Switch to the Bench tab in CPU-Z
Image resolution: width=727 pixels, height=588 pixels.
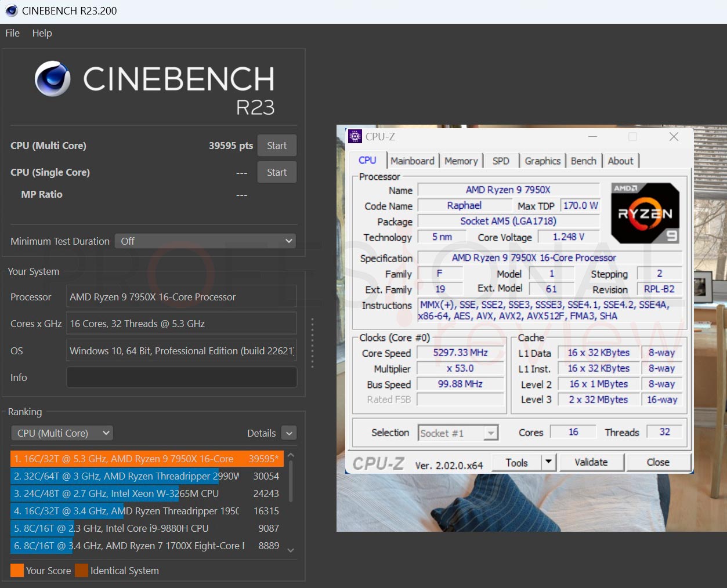point(583,161)
